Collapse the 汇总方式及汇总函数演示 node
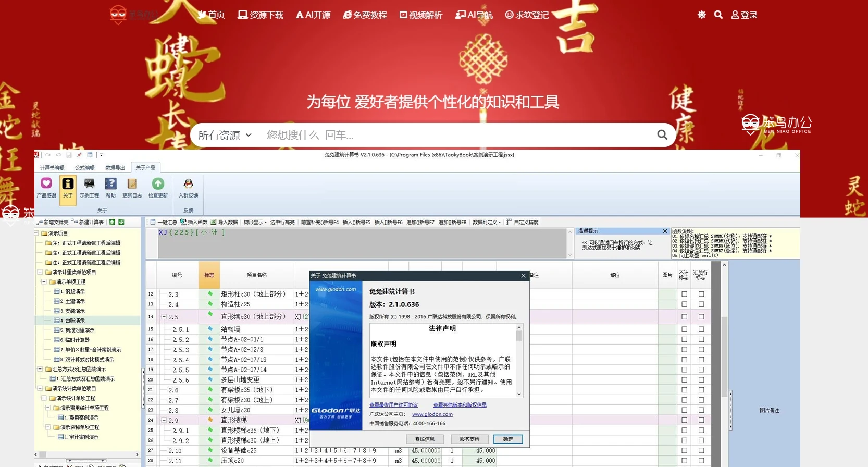Viewport: 868px width, 467px height. [40, 368]
